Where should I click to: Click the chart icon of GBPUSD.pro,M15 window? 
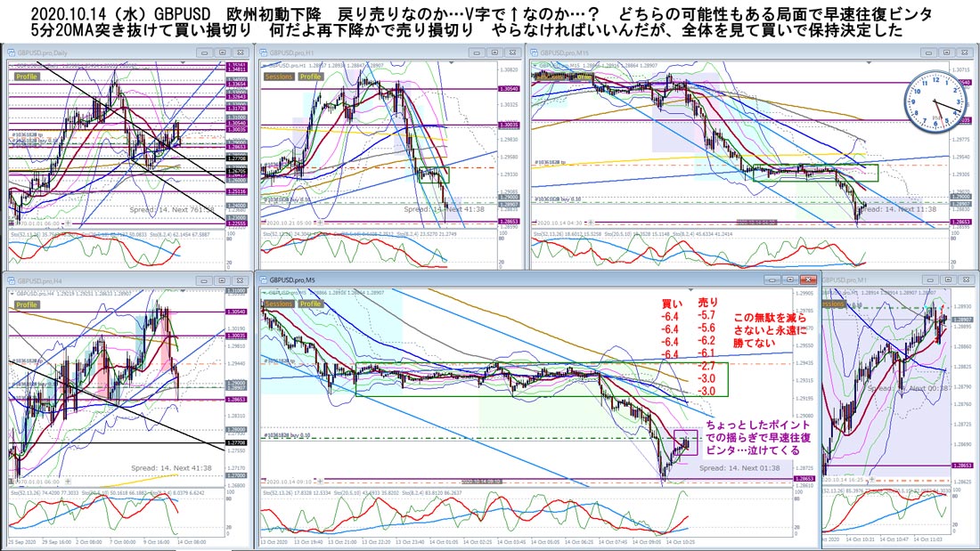point(535,53)
